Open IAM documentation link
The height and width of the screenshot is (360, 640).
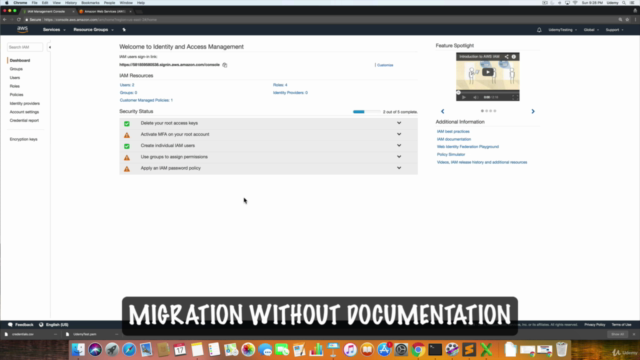point(454,139)
